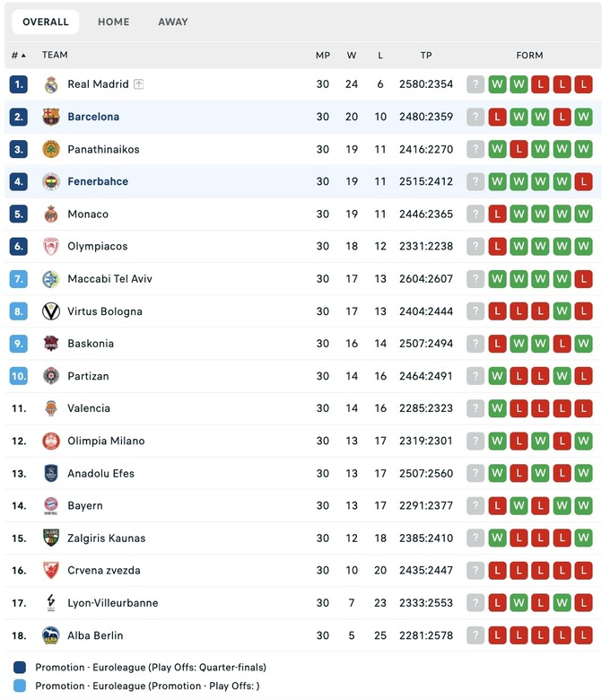
Task: Click the Virtus Bologna black V logo
Action: tap(51, 311)
